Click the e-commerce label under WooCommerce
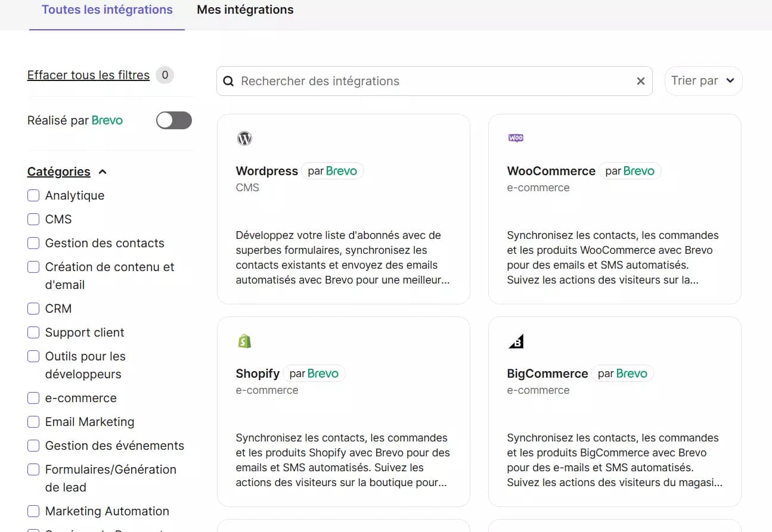Screen dimensions: 772x532 (538, 188)
